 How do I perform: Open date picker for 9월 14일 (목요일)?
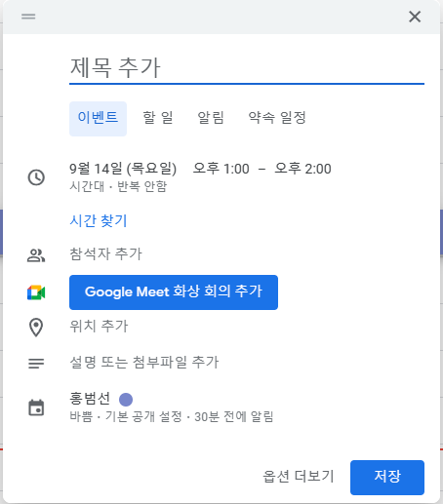point(123,169)
